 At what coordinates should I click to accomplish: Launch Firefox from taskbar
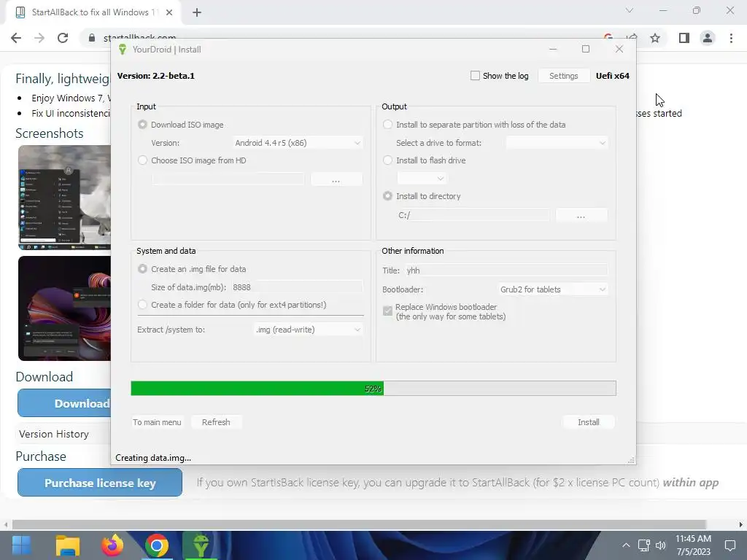pyautogui.click(x=112, y=545)
